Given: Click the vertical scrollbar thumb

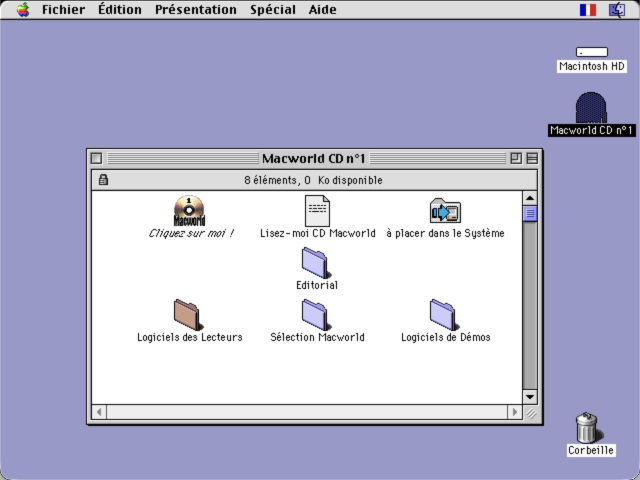Looking at the screenshot, I should tap(530, 213).
